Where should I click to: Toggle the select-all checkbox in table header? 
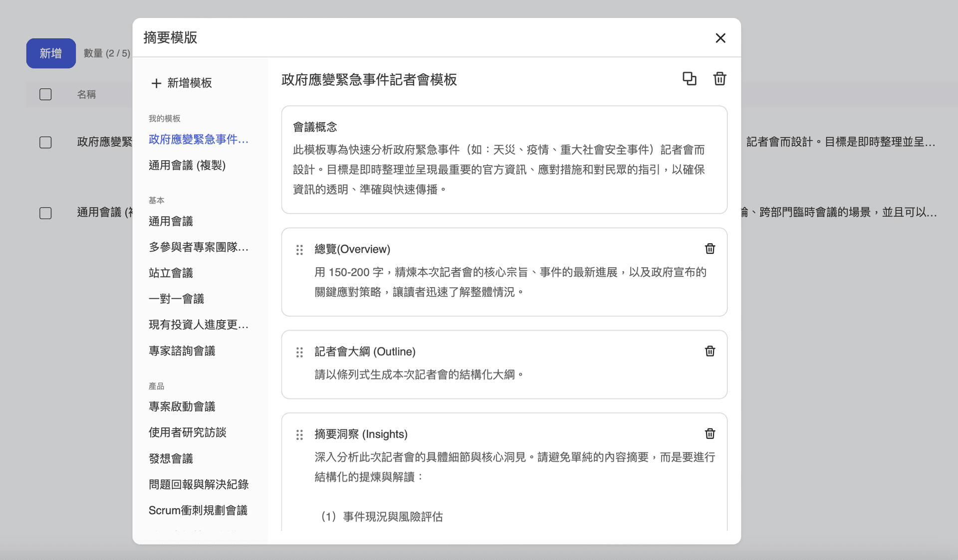point(45,94)
